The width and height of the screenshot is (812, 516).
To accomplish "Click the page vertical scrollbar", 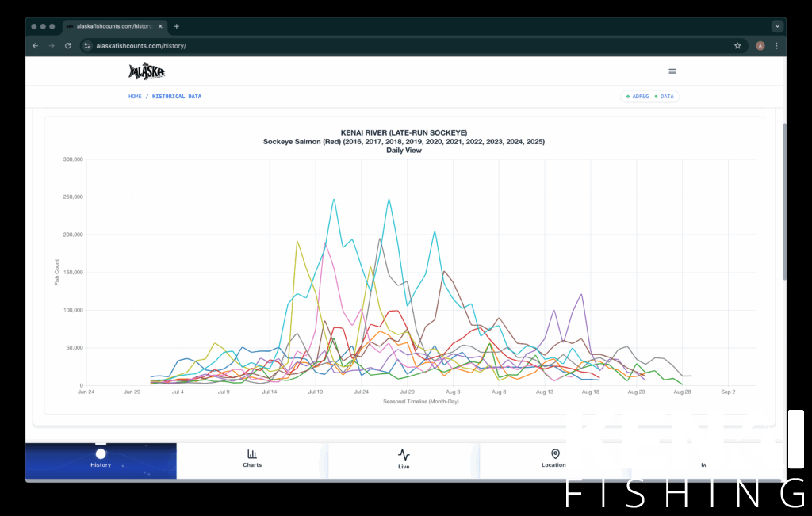I will (x=784, y=198).
